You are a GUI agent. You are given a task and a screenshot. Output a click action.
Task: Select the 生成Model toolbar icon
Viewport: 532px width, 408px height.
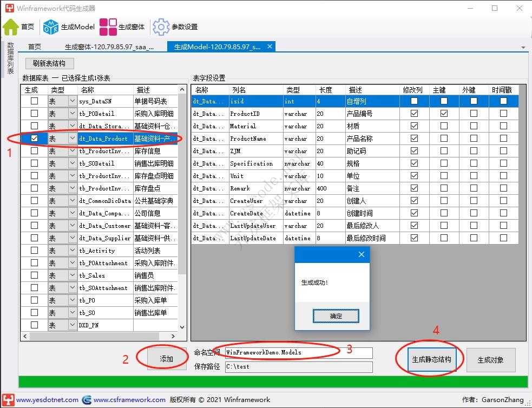[x=51, y=27]
